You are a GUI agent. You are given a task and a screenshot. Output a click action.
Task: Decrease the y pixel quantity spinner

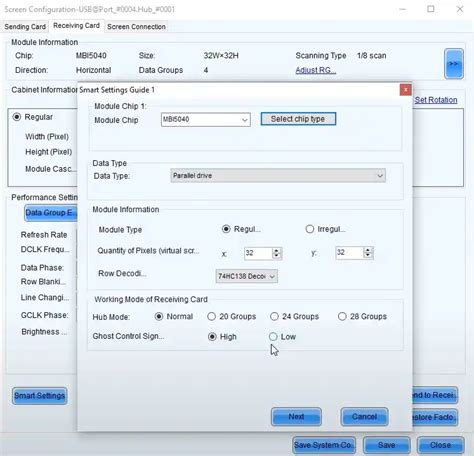[367, 255]
